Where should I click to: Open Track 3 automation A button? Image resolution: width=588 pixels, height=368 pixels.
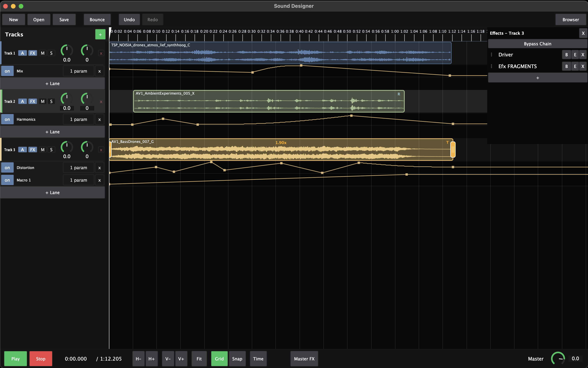pyautogui.click(x=22, y=150)
